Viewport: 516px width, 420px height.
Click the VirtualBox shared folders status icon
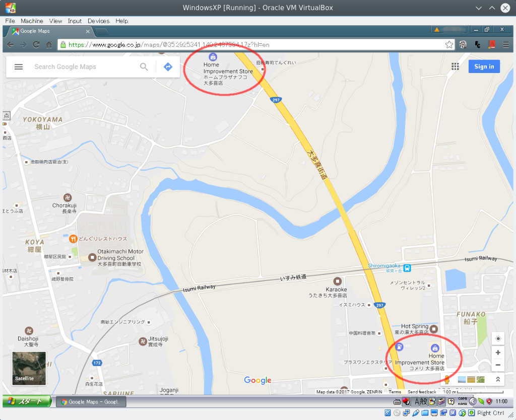(425, 413)
